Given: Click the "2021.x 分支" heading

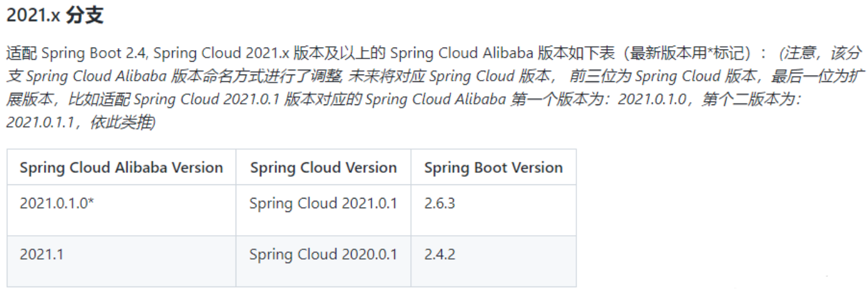Looking at the screenshot, I should click(55, 16).
